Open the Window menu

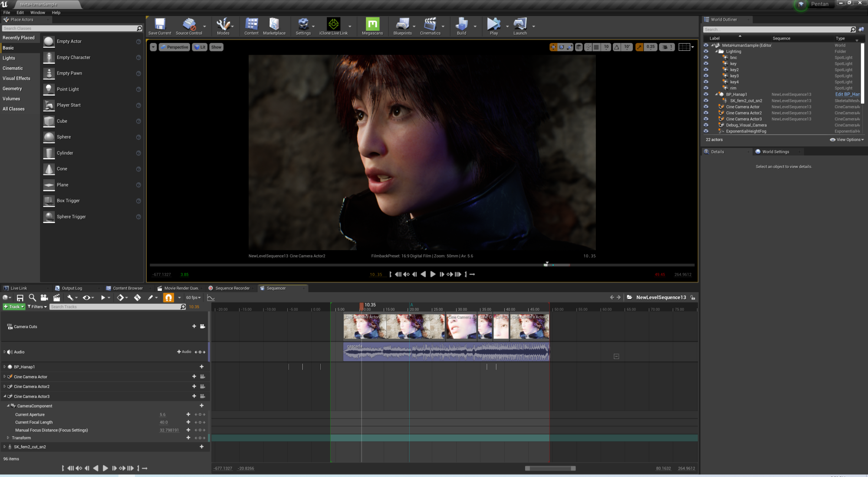38,13
